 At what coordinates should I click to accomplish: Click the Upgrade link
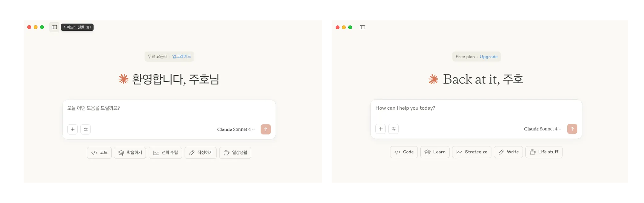(489, 57)
